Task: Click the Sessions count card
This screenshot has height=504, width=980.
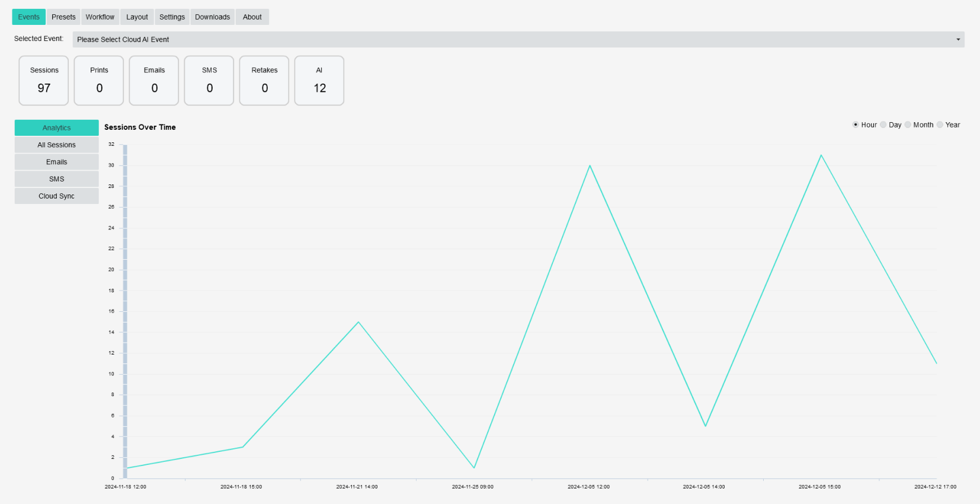Action: [x=44, y=81]
